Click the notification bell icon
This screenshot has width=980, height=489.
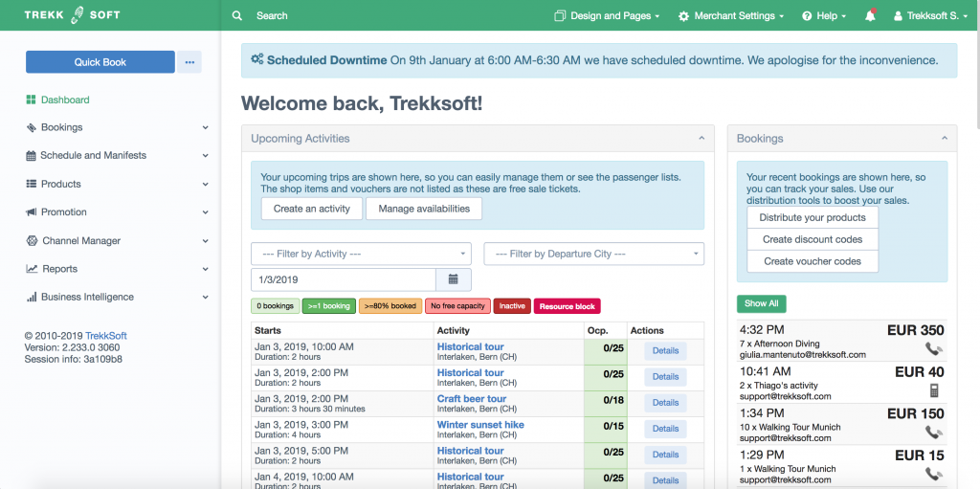pos(870,15)
